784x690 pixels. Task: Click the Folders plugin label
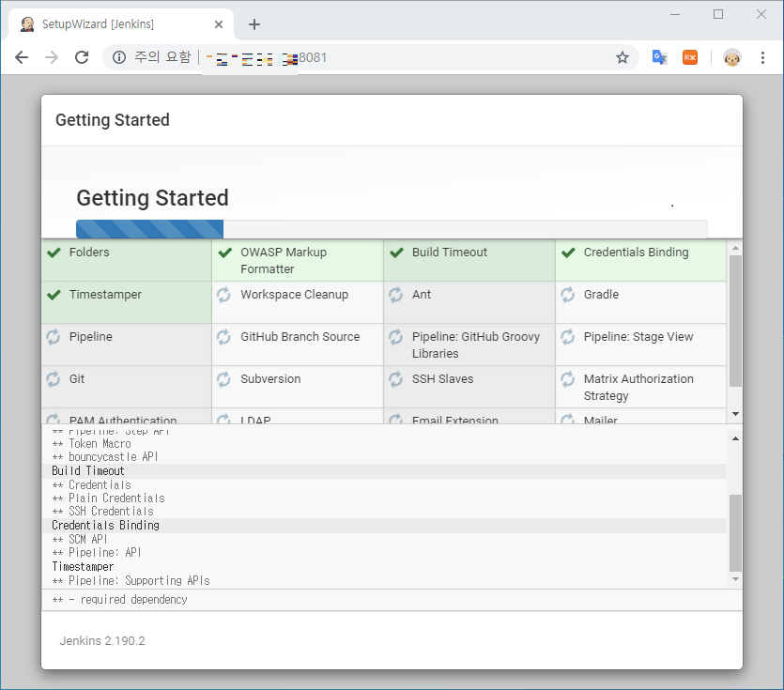(x=89, y=252)
